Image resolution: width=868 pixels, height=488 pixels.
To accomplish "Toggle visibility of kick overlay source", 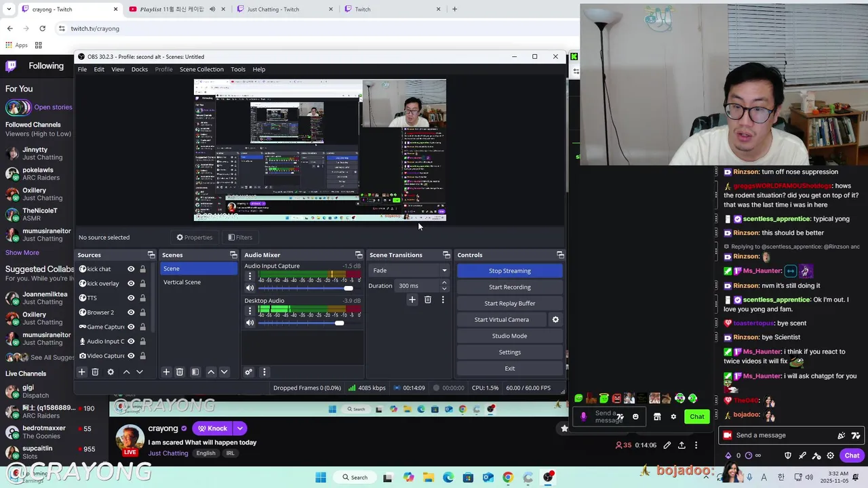I will [131, 283].
